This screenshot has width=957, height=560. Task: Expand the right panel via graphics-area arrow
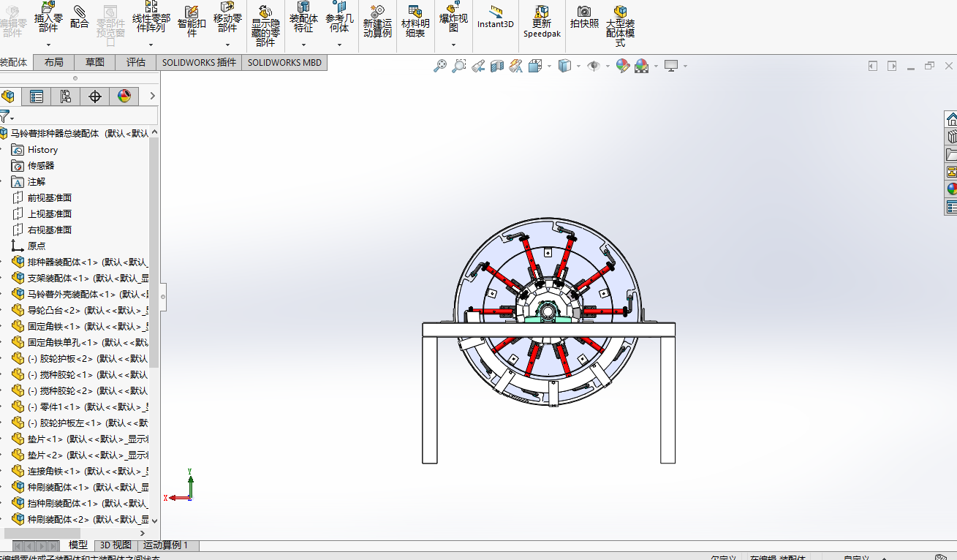[892, 66]
